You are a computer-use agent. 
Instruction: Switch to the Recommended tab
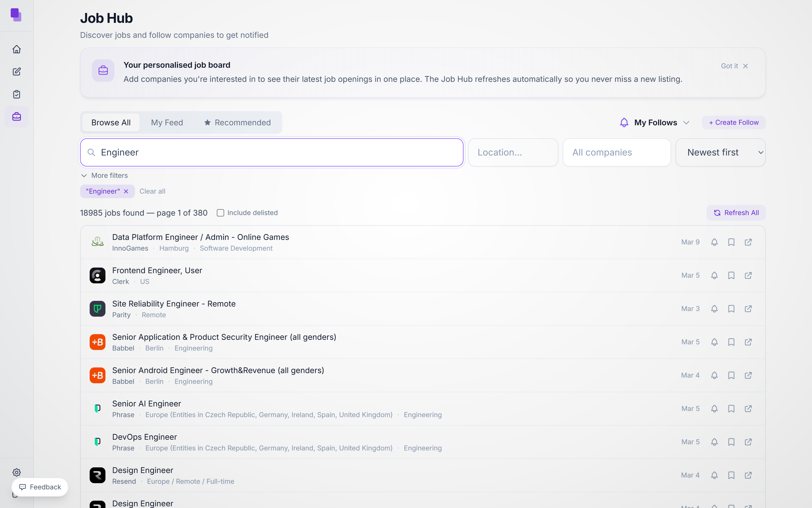tap(237, 122)
